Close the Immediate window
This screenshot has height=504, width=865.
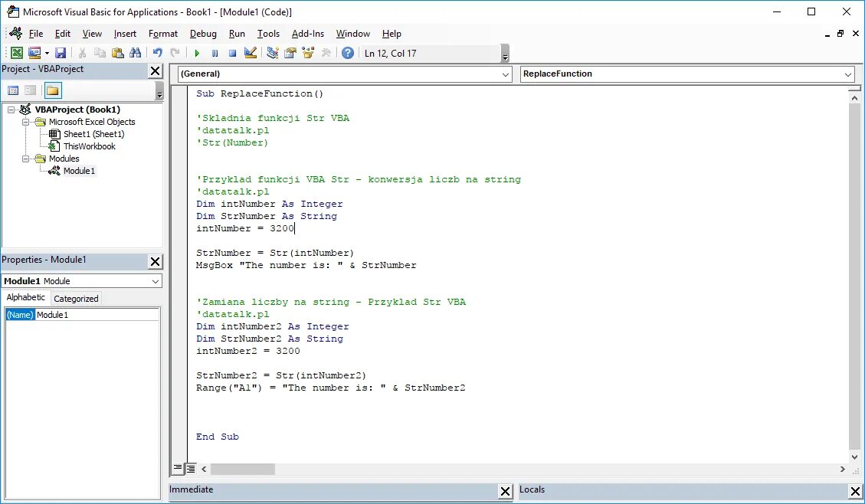[506, 491]
